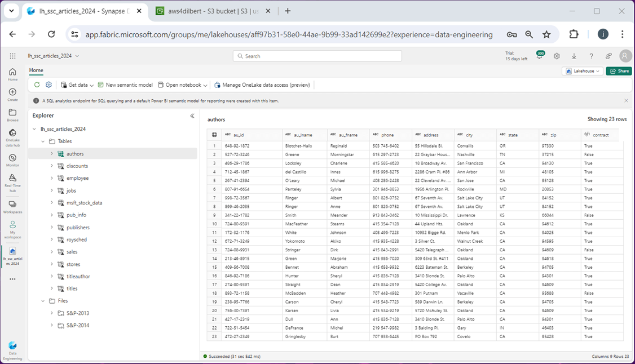
Task: Expand the S&P-2013 folder
Action: tap(51, 313)
